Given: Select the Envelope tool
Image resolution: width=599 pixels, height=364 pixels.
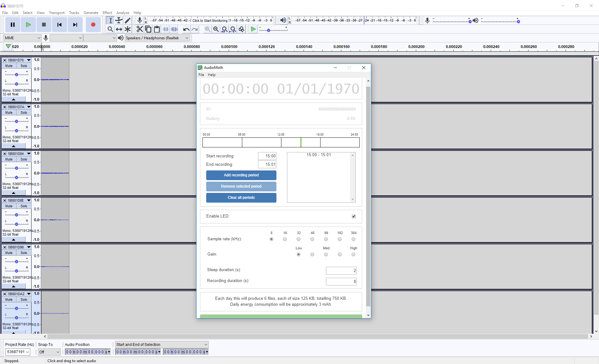Looking at the screenshot, I should (119, 21).
